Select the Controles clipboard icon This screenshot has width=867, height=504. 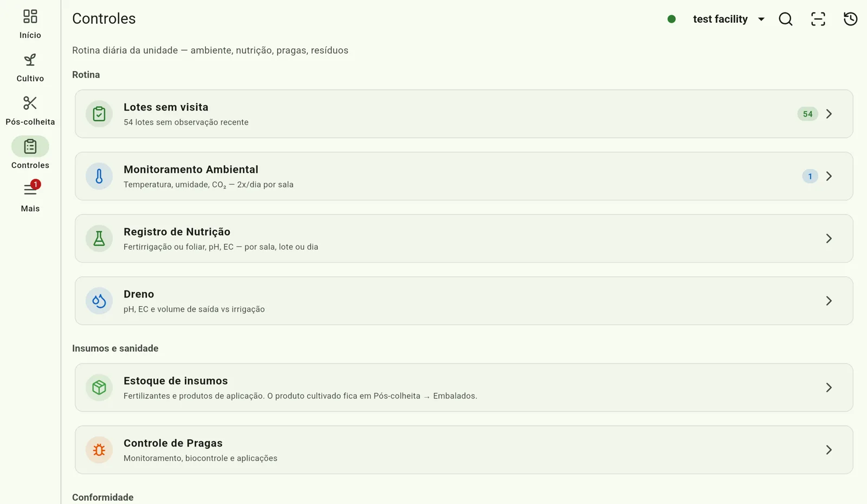pyautogui.click(x=30, y=146)
